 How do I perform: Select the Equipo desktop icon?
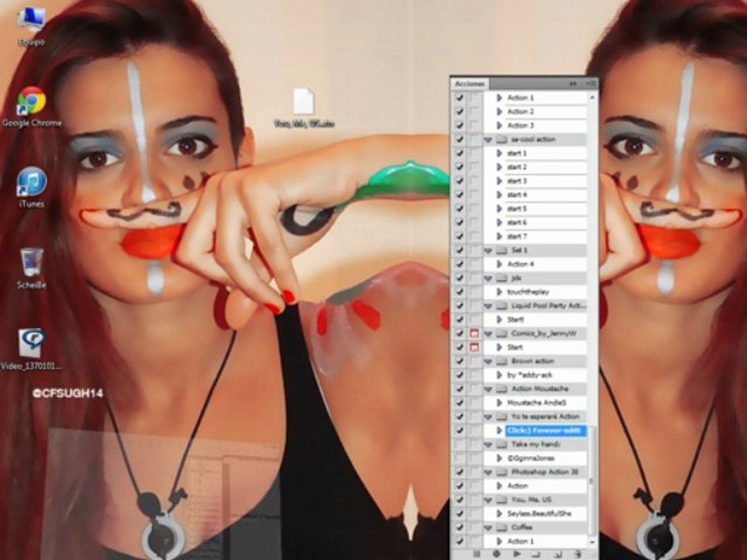[x=31, y=26]
